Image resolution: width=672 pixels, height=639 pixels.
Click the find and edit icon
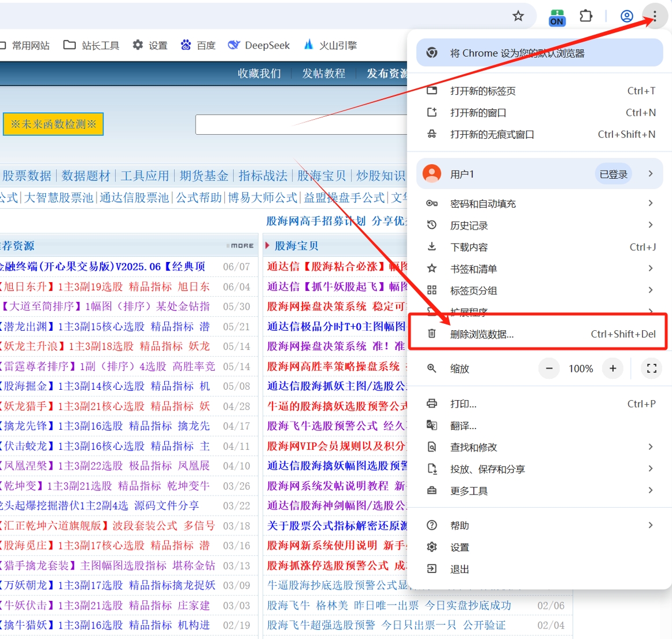(432, 447)
